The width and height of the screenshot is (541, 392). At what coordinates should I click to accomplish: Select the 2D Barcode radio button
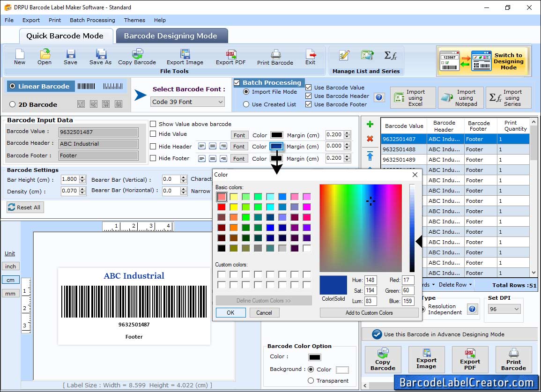(x=13, y=104)
